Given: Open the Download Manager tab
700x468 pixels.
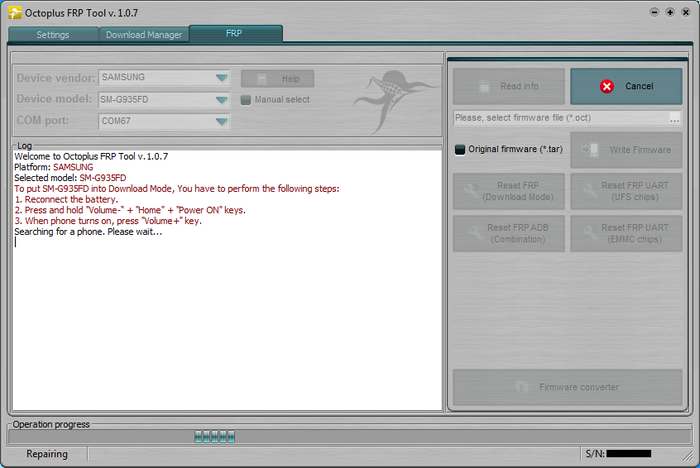Looking at the screenshot, I should 144,34.
